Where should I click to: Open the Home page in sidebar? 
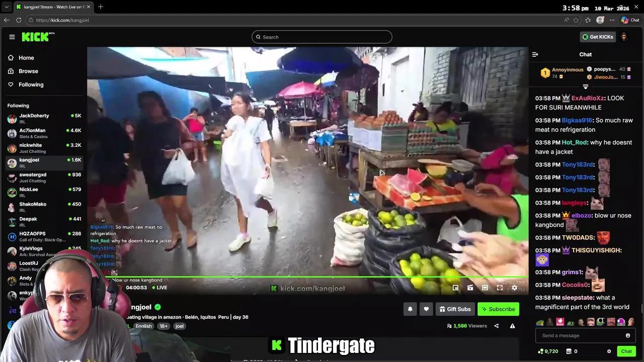pos(21,58)
